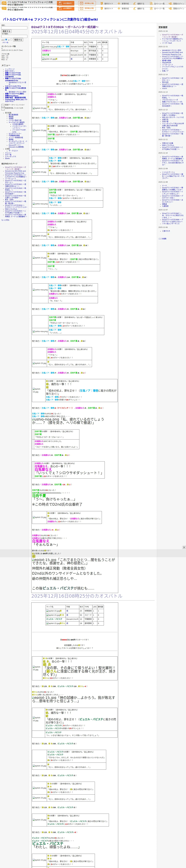Open 零の玉将 in 更新履歴
The image size is (186, 868).
(165, 82)
